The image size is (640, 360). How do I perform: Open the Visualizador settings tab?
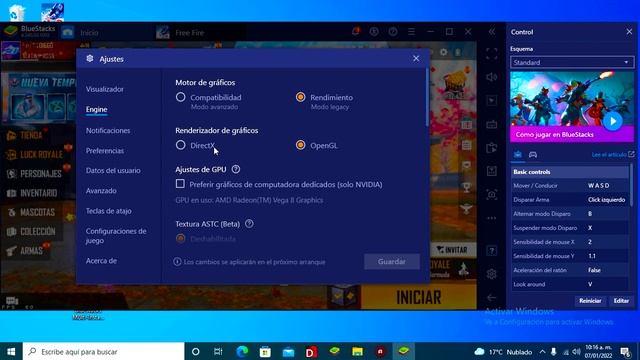[104, 89]
